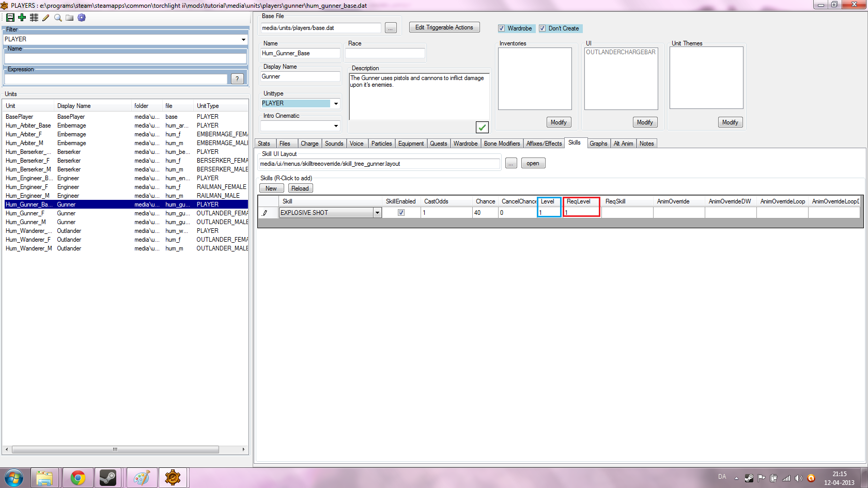The height and width of the screenshot is (488, 868).
Task: Click the DA language indicator
Action: coord(722,477)
